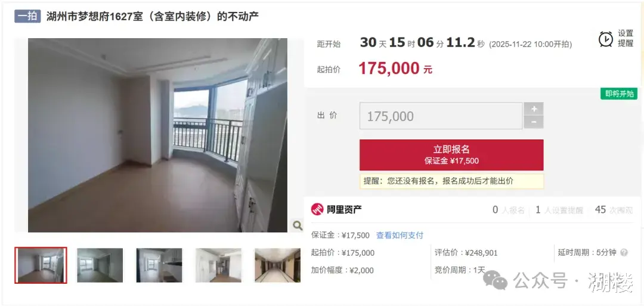Click the red Ali Assets logo icon
Image resolution: width=644 pixels, height=307 pixels.
point(317,209)
